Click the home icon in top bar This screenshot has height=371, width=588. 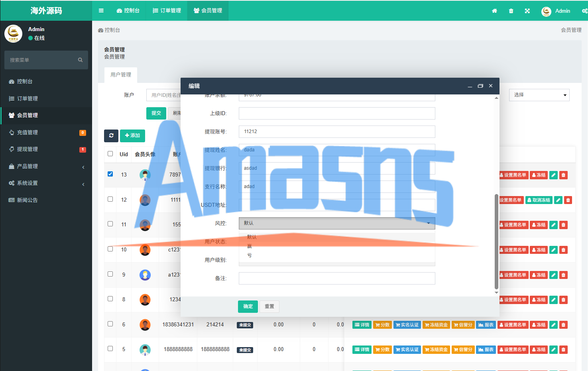click(x=494, y=11)
